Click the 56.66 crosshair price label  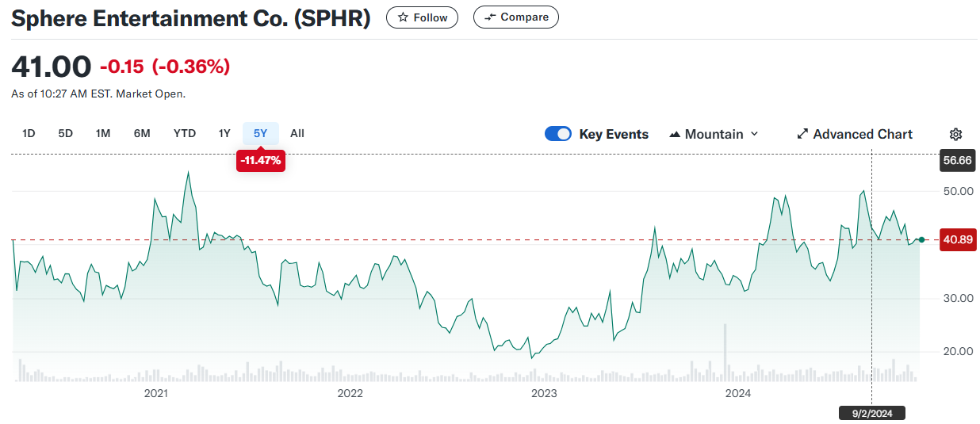957,160
